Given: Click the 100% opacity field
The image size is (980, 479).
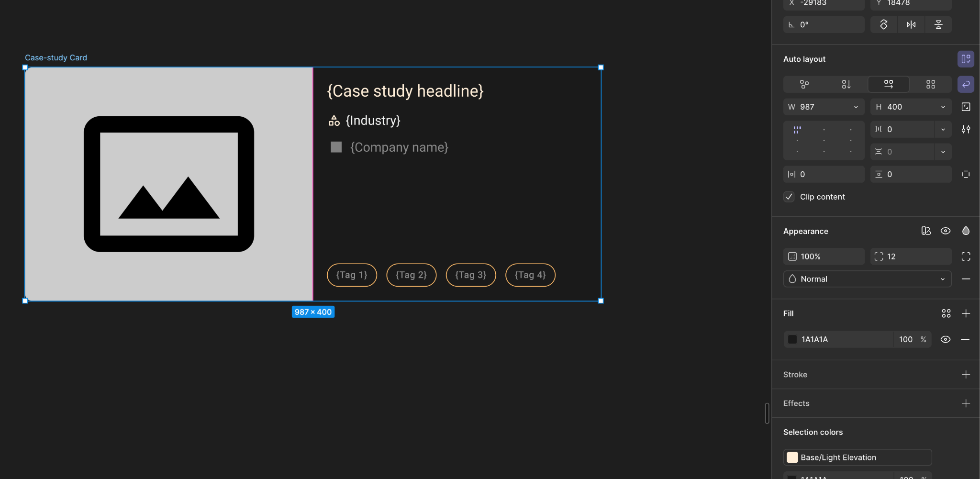Looking at the screenshot, I should coord(824,256).
